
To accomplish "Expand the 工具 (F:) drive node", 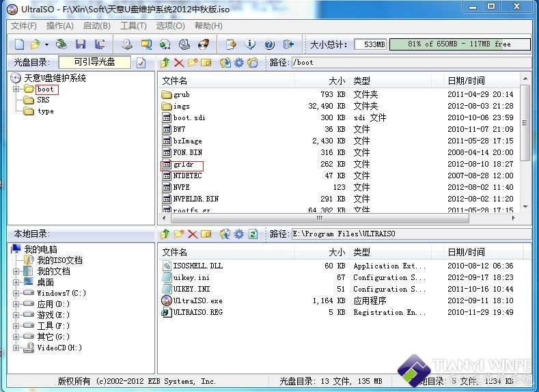I will pos(16,326).
